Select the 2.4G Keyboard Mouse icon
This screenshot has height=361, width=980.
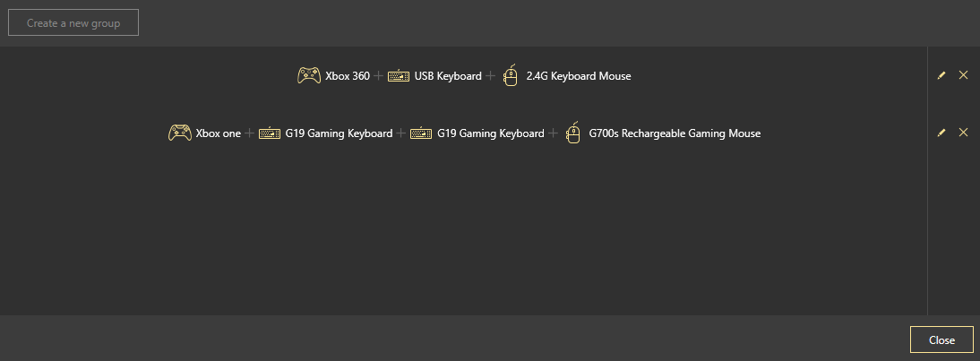(x=511, y=75)
